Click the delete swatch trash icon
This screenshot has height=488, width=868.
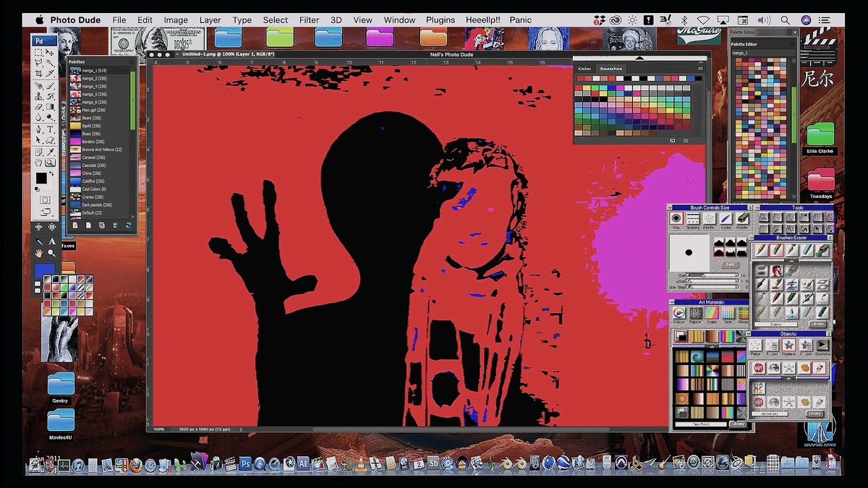point(686,140)
